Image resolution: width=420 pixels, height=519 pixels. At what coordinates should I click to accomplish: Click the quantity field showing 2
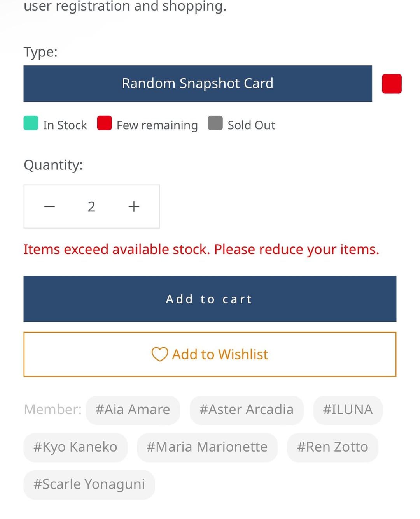(x=91, y=206)
